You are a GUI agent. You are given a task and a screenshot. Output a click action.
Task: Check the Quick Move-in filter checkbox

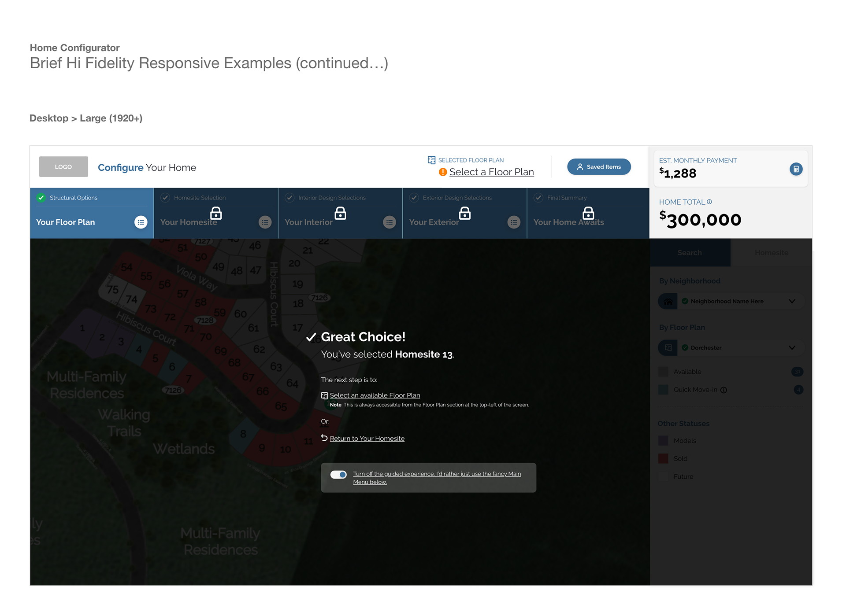(663, 390)
